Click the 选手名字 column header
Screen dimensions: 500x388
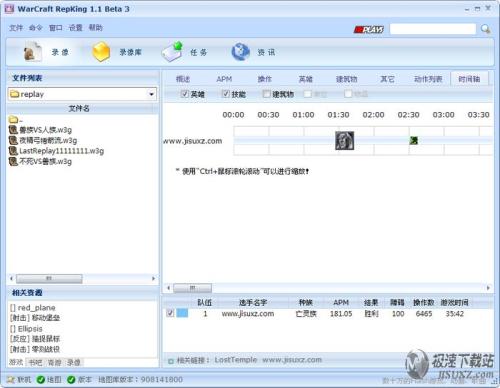point(253,303)
